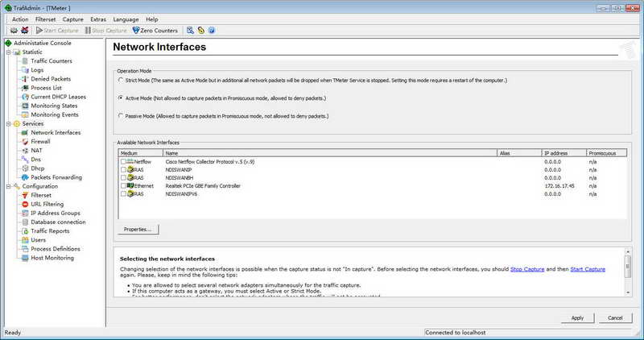Follow the Start Capture hyperlink in tips
The image size is (644, 340).
point(588,269)
